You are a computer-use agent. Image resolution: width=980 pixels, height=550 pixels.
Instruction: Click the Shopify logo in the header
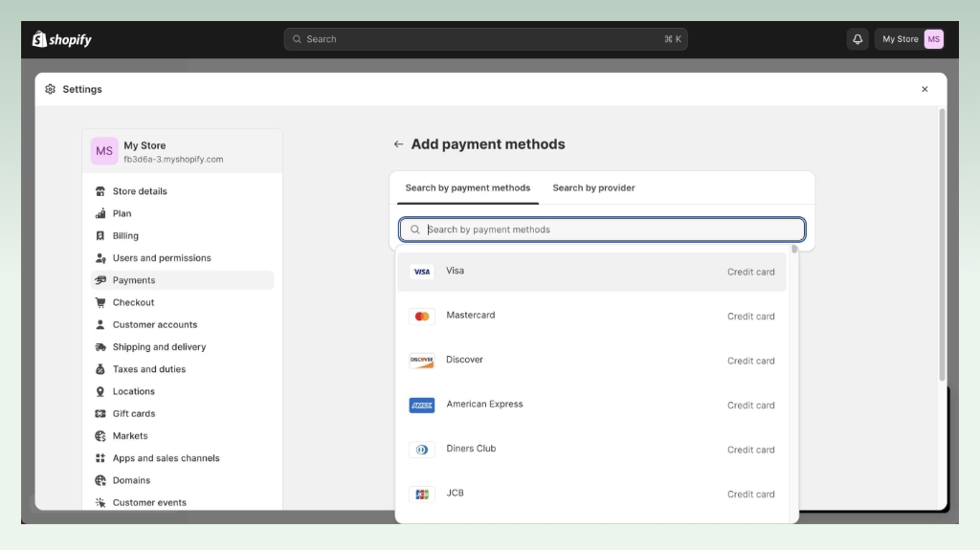pos(62,39)
